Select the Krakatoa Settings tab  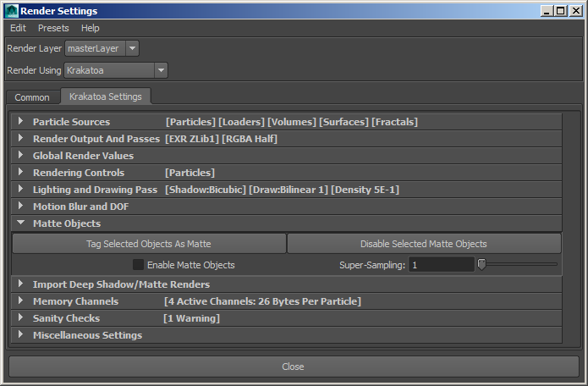click(x=106, y=96)
